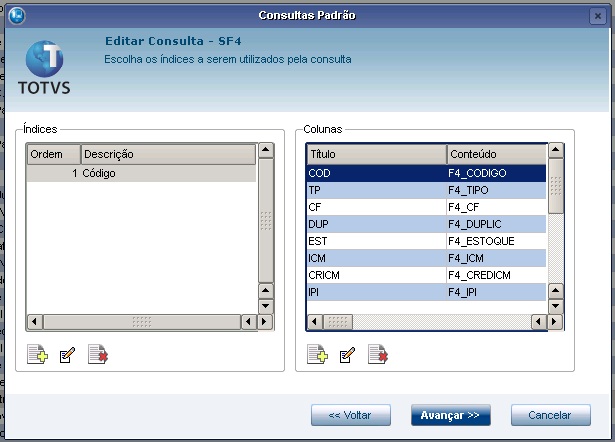615x442 pixels.
Task: Click the far-right arrow of Colunas horizontal scrollbar
Action: coord(554,322)
